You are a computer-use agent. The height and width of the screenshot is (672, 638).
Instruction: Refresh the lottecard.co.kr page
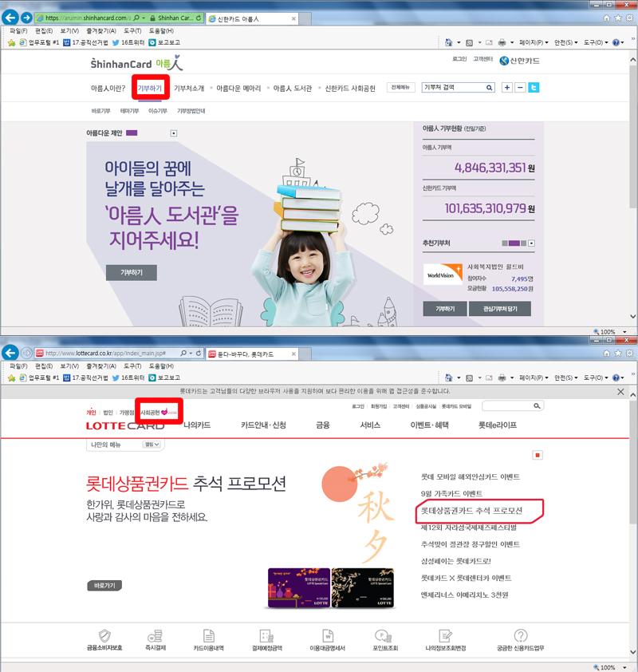[199, 353]
